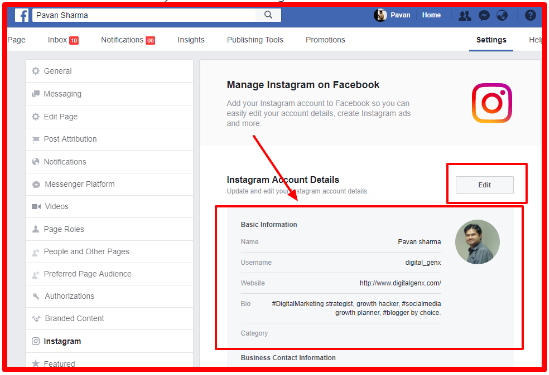Switch to the Insights tab
The width and height of the screenshot is (549, 375).
[x=191, y=40]
